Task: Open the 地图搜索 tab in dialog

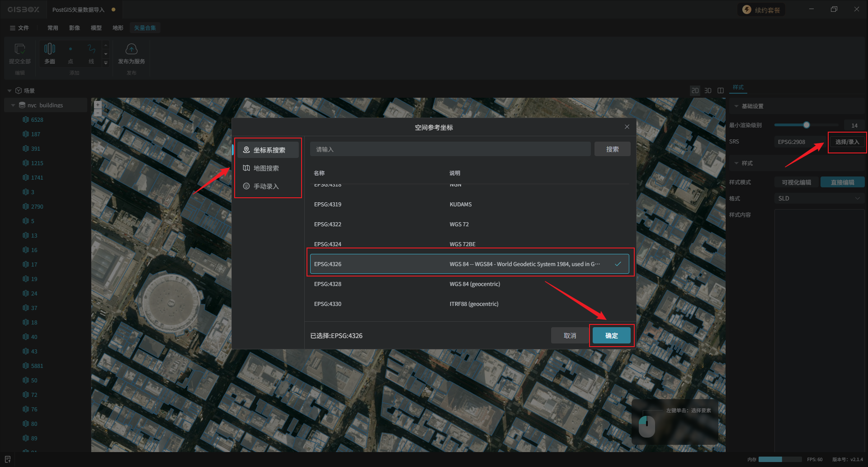Action: (266, 168)
